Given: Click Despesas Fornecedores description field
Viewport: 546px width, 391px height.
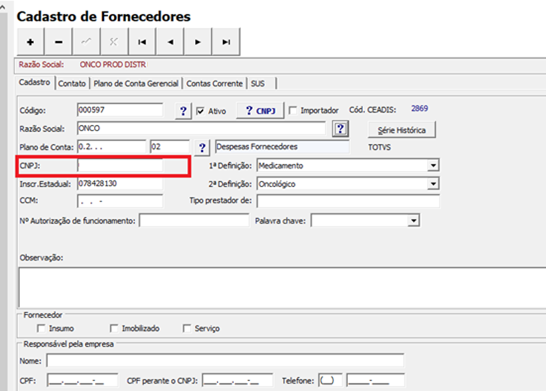Looking at the screenshot, I should coord(282,147).
